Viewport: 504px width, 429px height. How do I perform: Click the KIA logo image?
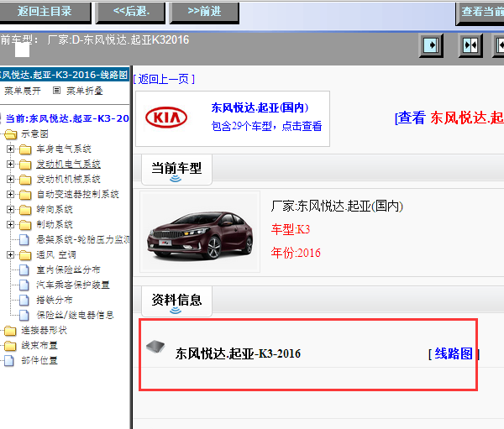tap(166, 118)
